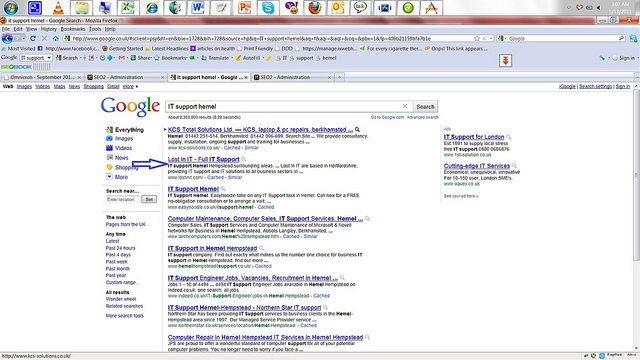This screenshot has height=360, width=640.
Task: Click the stop loading X icon
Action: (44, 38)
